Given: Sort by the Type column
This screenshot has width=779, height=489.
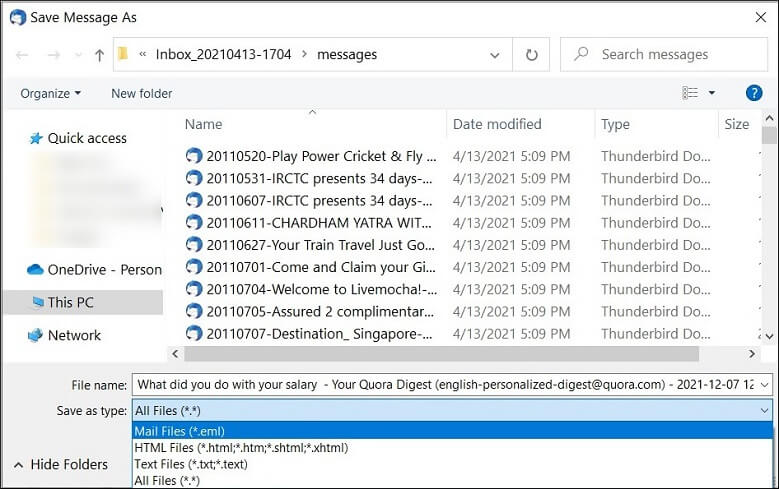Looking at the screenshot, I should click(x=615, y=124).
